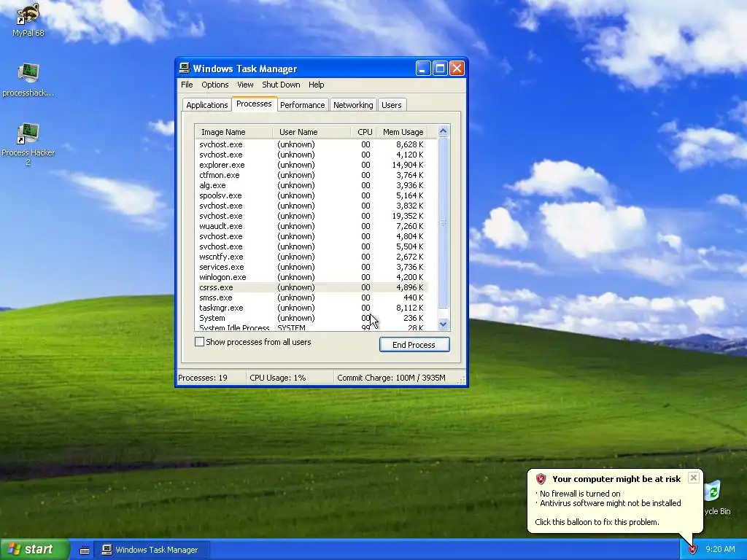Select the ctfmon.exe process

[311, 175]
